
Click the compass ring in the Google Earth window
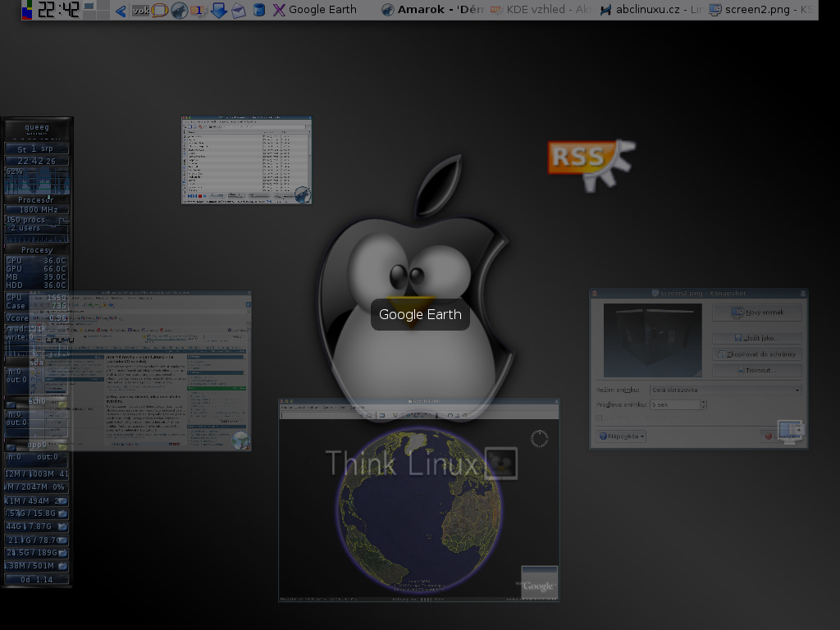pyautogui.click(x=540, y=439)
